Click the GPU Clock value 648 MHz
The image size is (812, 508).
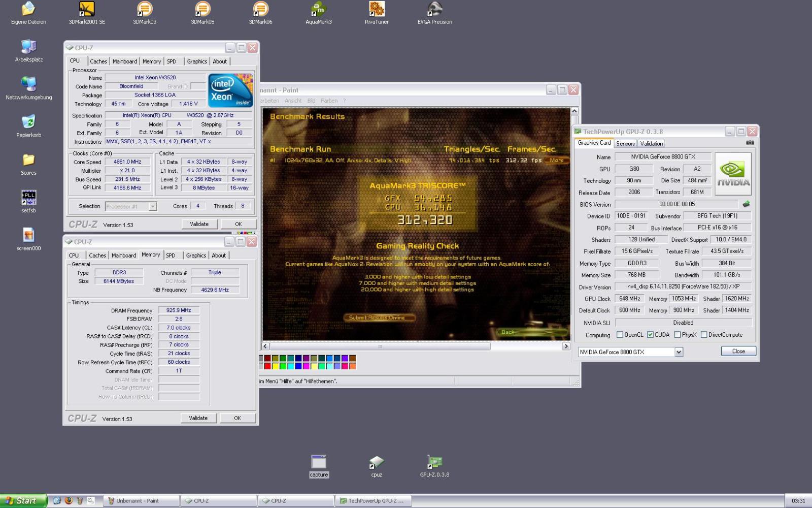[x=629, y=299]
